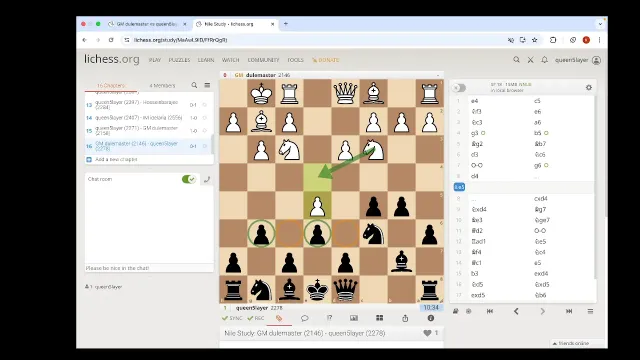The image size is (640, 360).
Task: Open the PLAY menu dropdown
Action: (155, 60)
